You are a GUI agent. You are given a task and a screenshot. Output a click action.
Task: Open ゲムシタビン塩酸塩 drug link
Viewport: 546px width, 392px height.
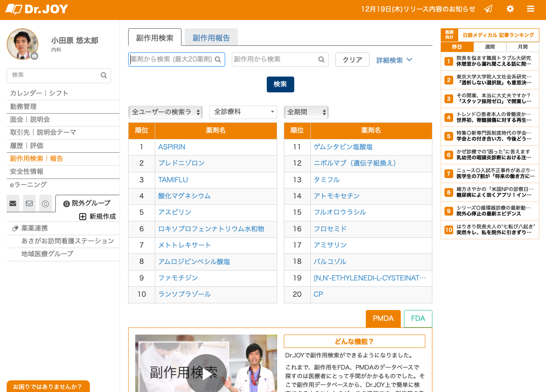tap(343, 147)
